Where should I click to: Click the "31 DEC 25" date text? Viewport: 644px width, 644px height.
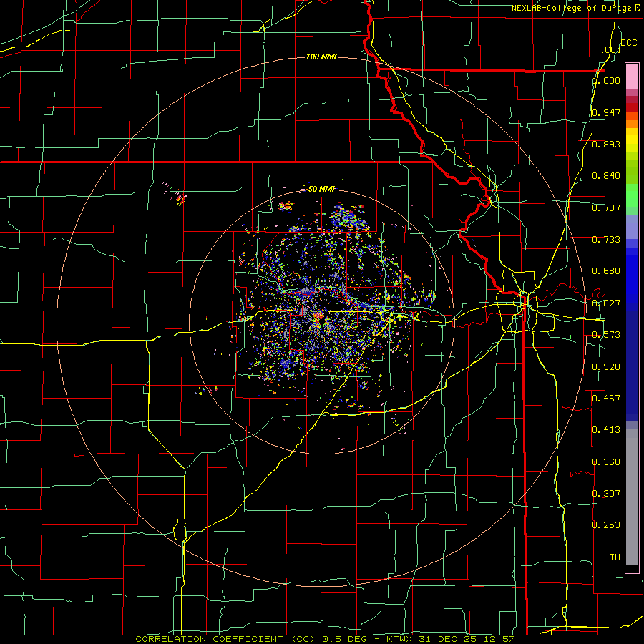[447, 639]
